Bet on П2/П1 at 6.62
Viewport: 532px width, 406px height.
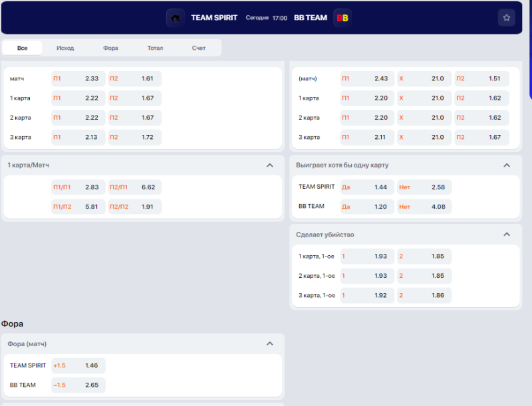click(x=134, y=187)
